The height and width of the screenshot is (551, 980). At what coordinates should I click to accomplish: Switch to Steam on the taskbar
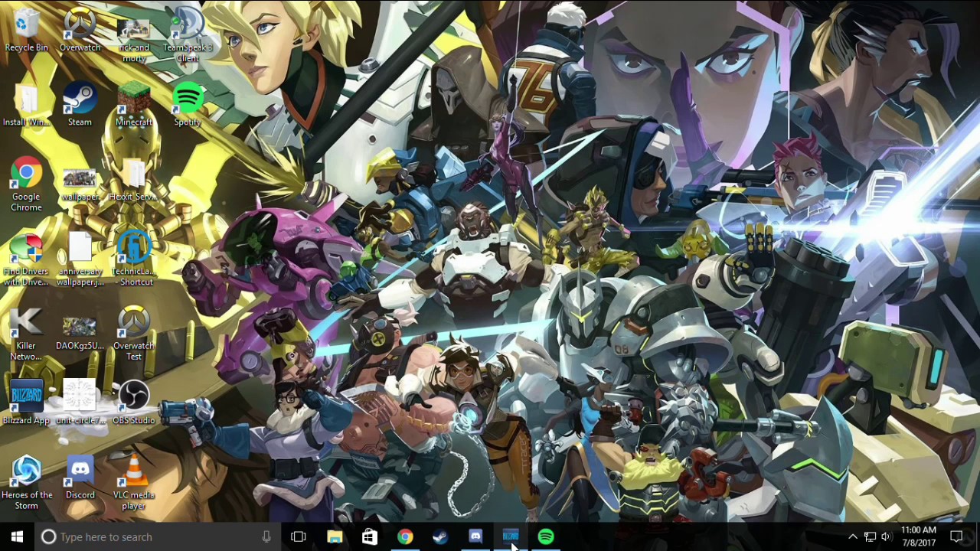click(440, 536)
